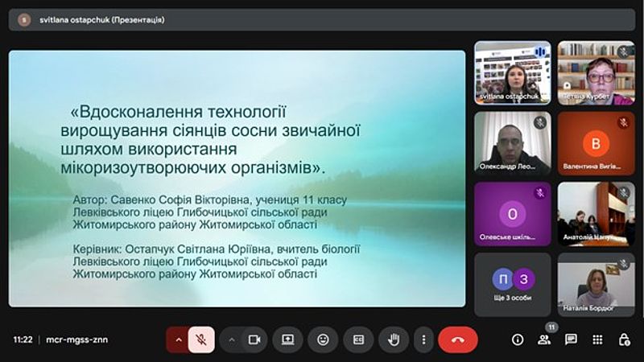Click the shared presentation slide
This screenshot has width=644, height=362.
(x=237, y=178)
